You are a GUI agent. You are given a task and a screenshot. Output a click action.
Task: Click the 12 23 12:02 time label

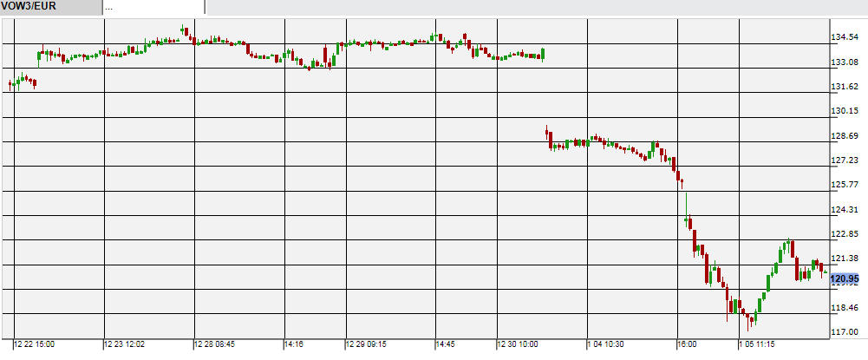[126, 344]
